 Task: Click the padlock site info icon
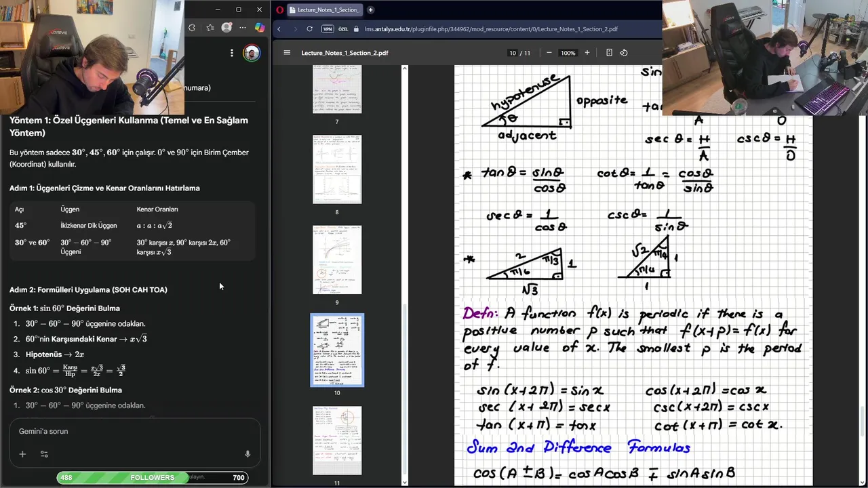click(x=357, y=29)
